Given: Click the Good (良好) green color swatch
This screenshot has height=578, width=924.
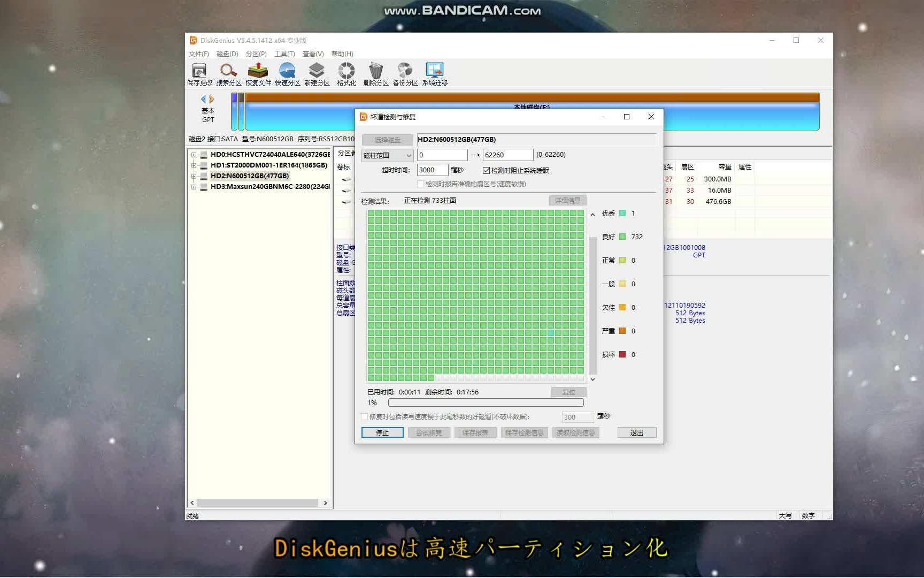Looking at the screenshot, I should pos(622,237).
